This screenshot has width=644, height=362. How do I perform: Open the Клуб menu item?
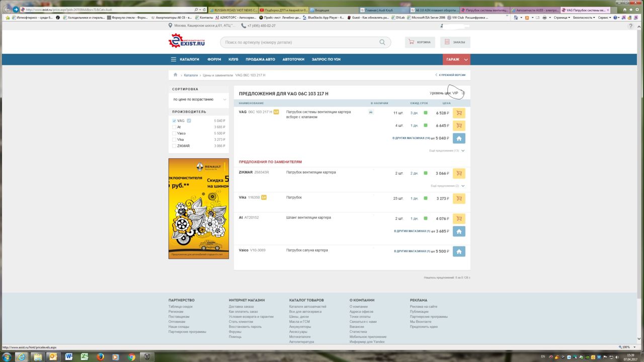(x=233, y=59)
